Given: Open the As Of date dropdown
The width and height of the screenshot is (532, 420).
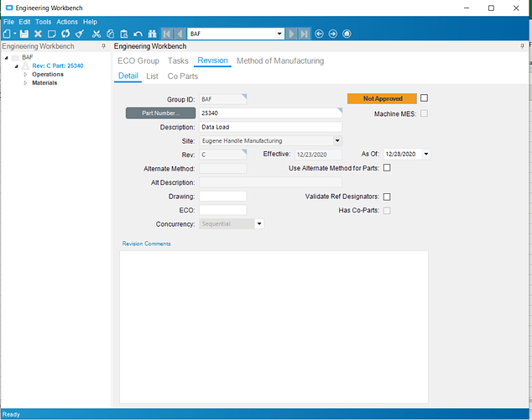Looking at the screenshot, I should 426,155.
